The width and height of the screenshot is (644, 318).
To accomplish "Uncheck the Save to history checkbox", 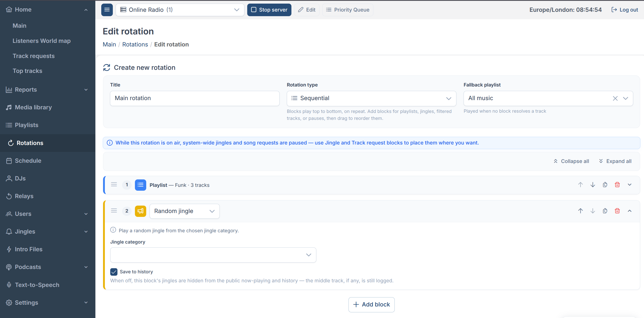I will [x=114, y=272].
